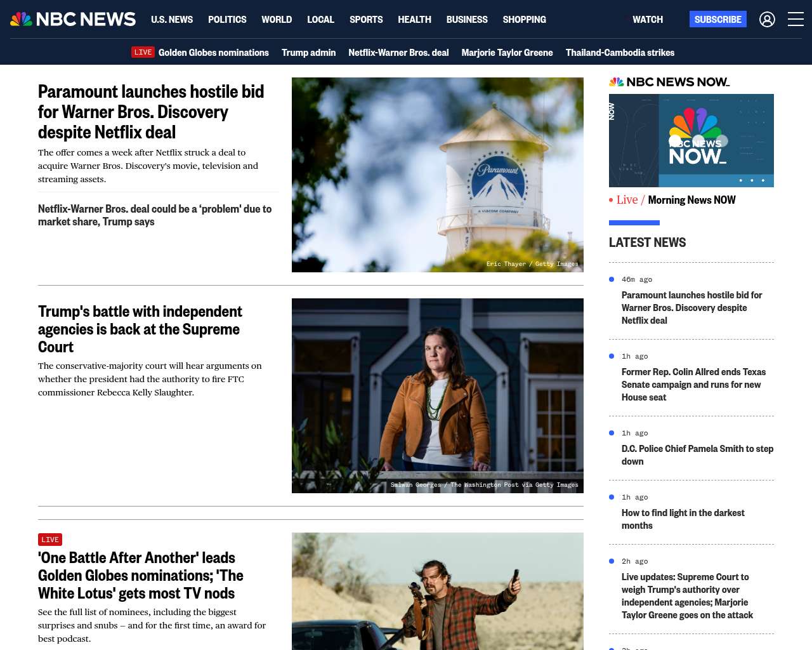Screen dimensions: 812x650
Task: Open the hamburger menu icon
Action: 796,20
